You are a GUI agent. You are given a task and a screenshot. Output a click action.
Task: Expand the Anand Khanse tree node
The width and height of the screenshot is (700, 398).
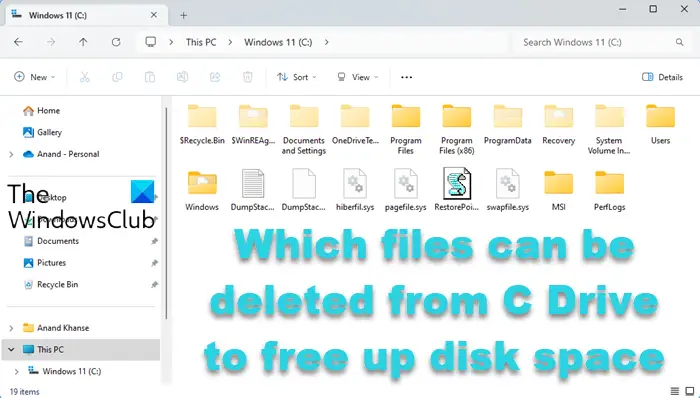click(x=11, y=328)
